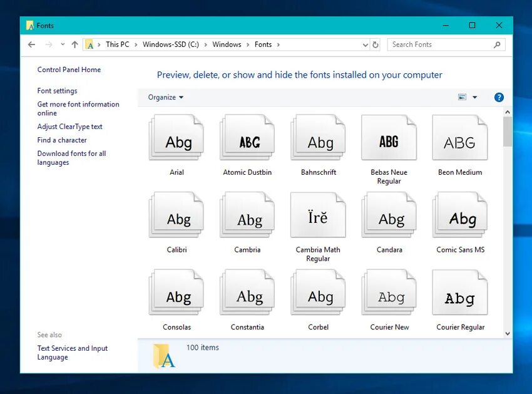Open help with the blue question mark
Viewport: 532px width, 394px height.
499,98
